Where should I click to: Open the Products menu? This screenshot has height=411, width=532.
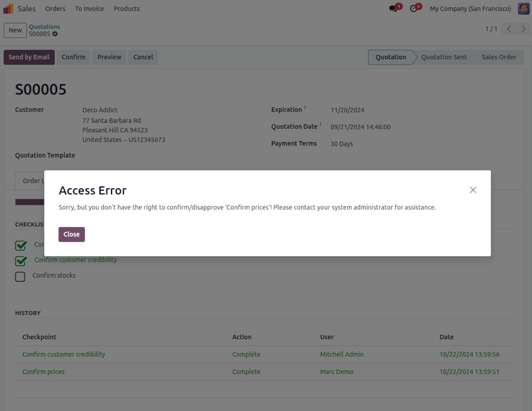[x=127, y=8]
